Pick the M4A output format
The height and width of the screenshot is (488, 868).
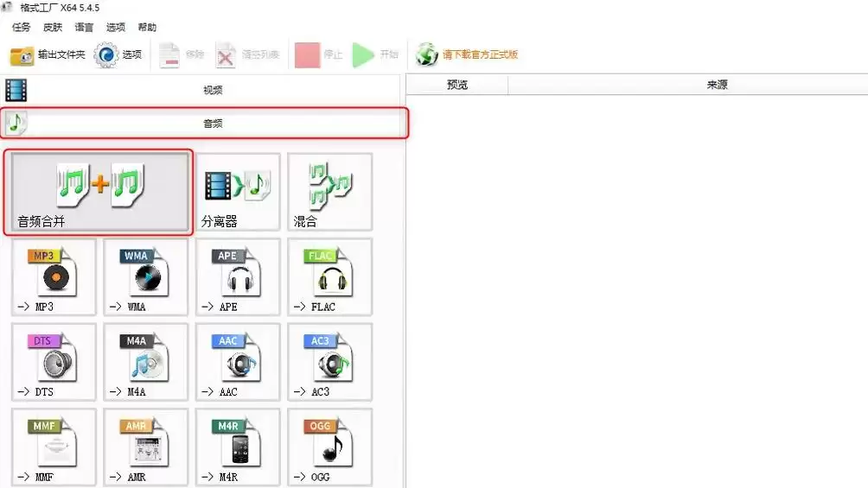coord(145,363)
